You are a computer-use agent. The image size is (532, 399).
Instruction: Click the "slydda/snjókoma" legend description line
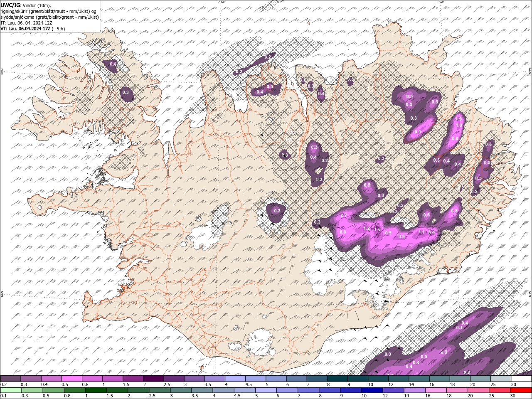pos(49,17)
